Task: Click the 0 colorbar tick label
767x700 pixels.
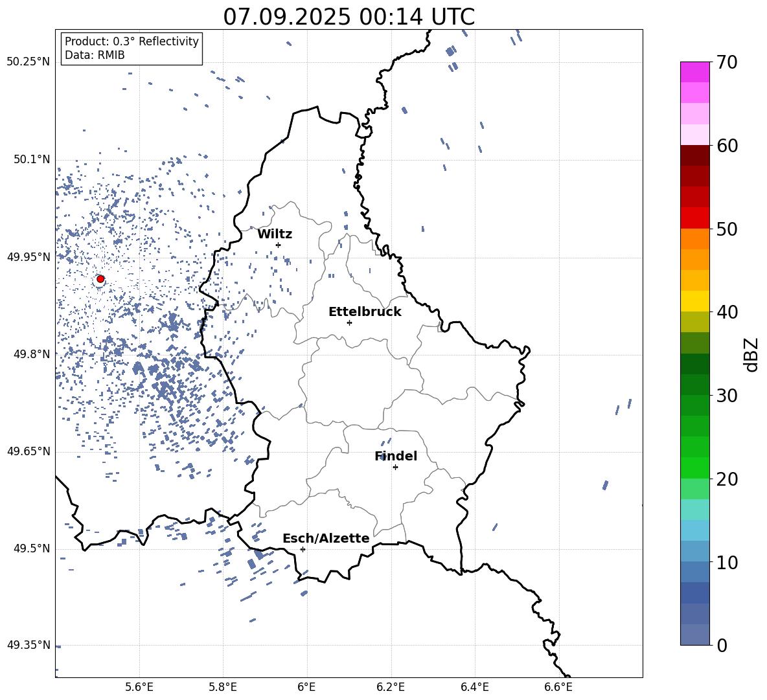Action: coord(722,645)
